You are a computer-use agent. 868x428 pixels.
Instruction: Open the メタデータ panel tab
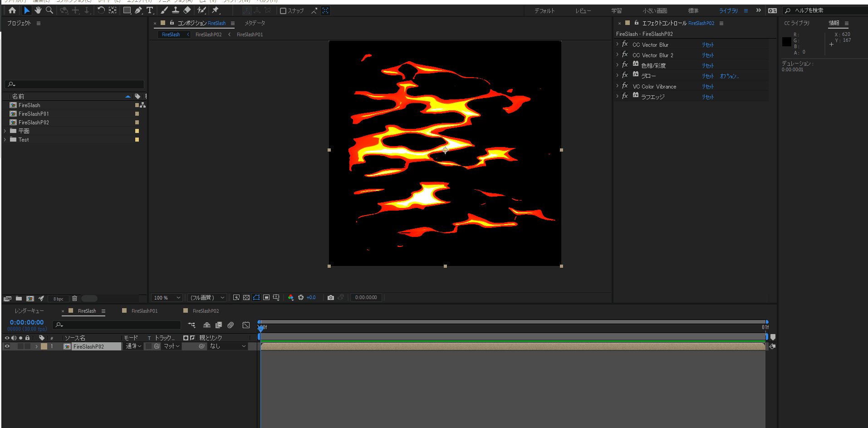coord(255,23)
